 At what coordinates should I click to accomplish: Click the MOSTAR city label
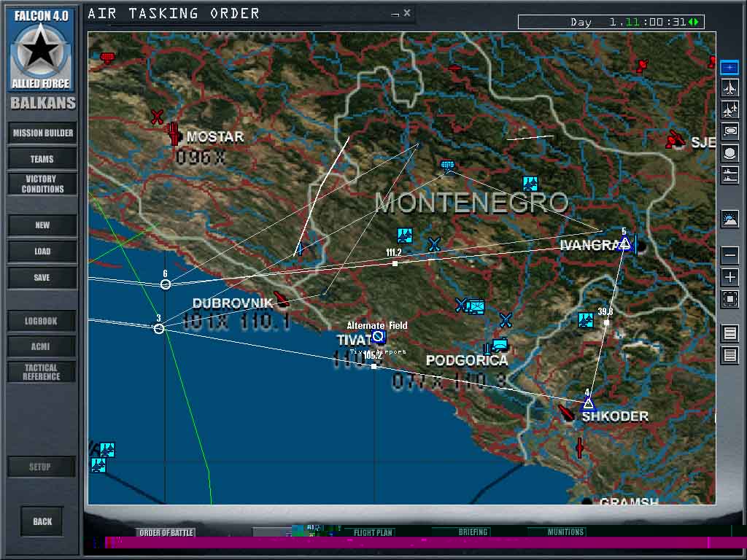(x=215, y=137)
